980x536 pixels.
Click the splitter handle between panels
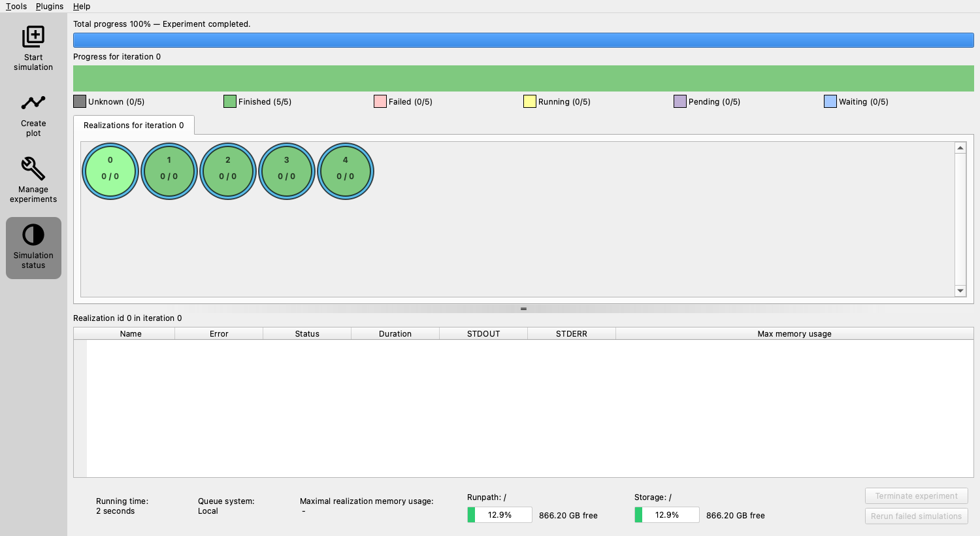523,309
